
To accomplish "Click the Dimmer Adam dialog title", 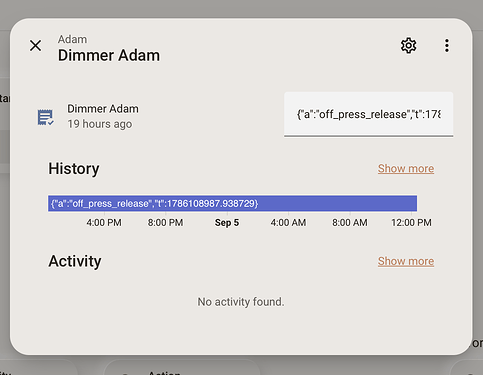I will pyautogui.click(x=109, y=55).
